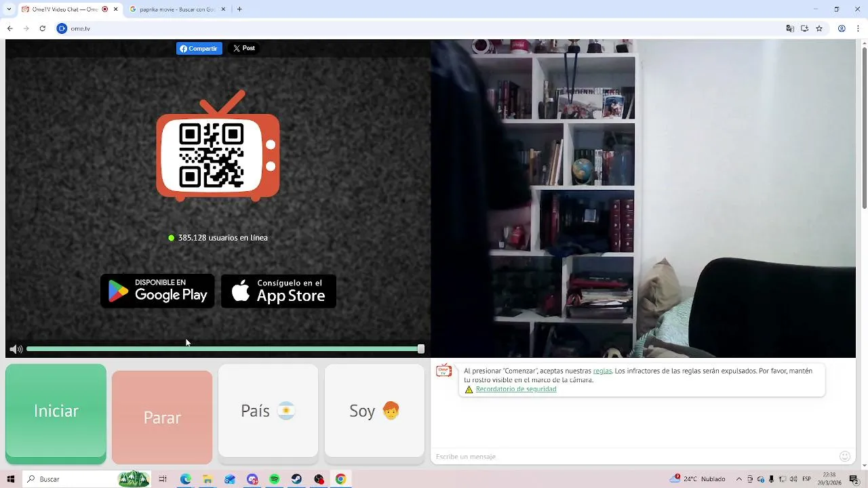868x488 pixels.
Task: Click weather widget 24°C Nublado
Action: tap(698, 479)
